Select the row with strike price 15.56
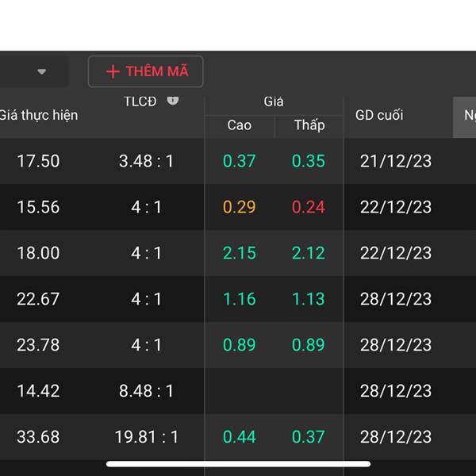This screenshot has height=476, width=476. tap(238, 207)
